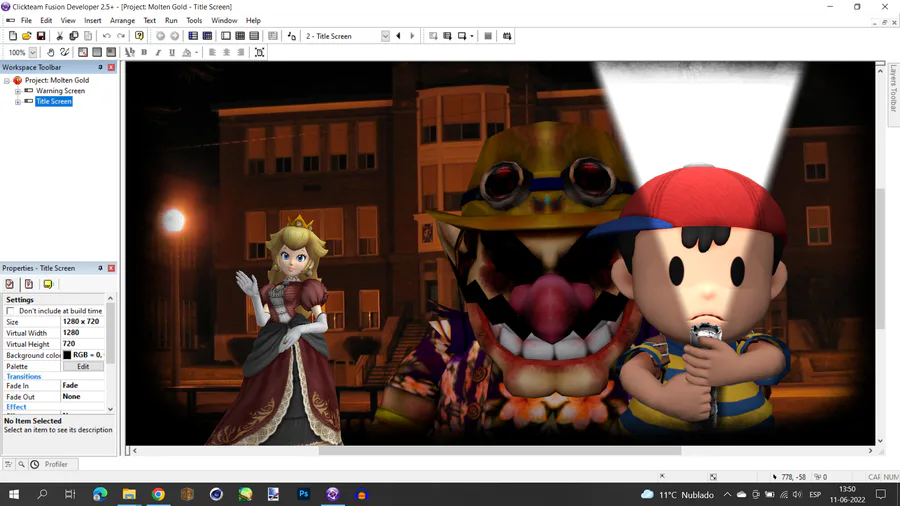
Task: Click the Virtual Width value 1280
Action: [x=83, y=333]
